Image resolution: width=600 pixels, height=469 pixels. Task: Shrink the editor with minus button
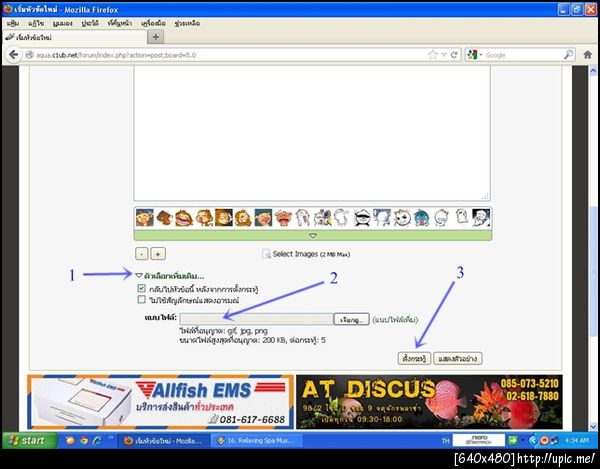(x=142, y=254)
